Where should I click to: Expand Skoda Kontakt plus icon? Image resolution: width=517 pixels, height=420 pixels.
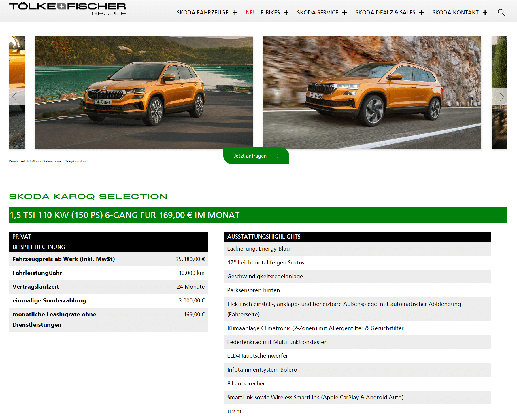click(x=485, y=12)
